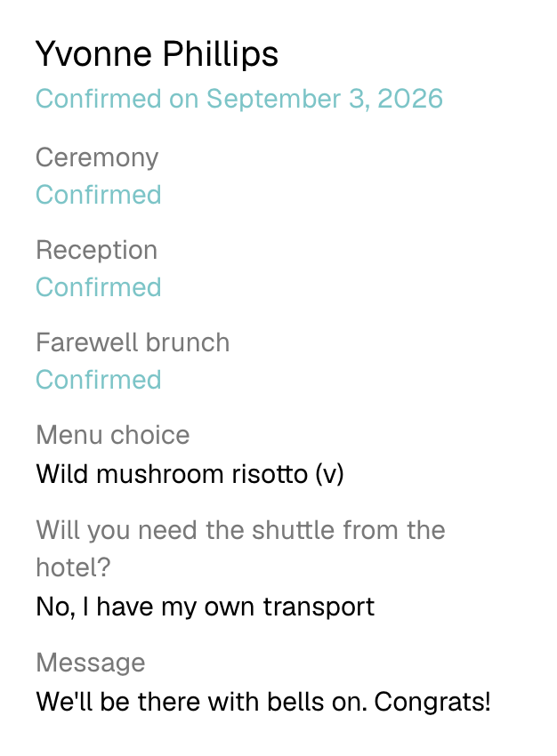Click the Ceremony label
This screenshot has width=557, height=756.
click(97, 157)
